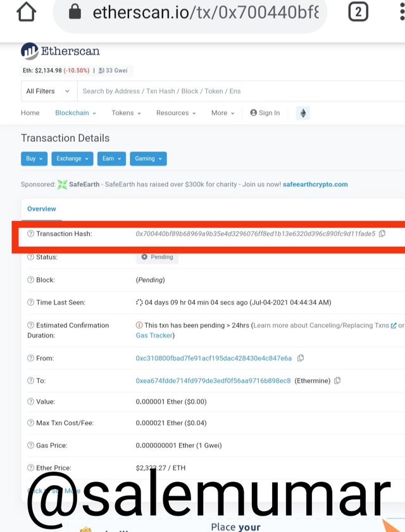
Task: Click the Ethereum network diamond icon
Action: click(x=303, y=113)
